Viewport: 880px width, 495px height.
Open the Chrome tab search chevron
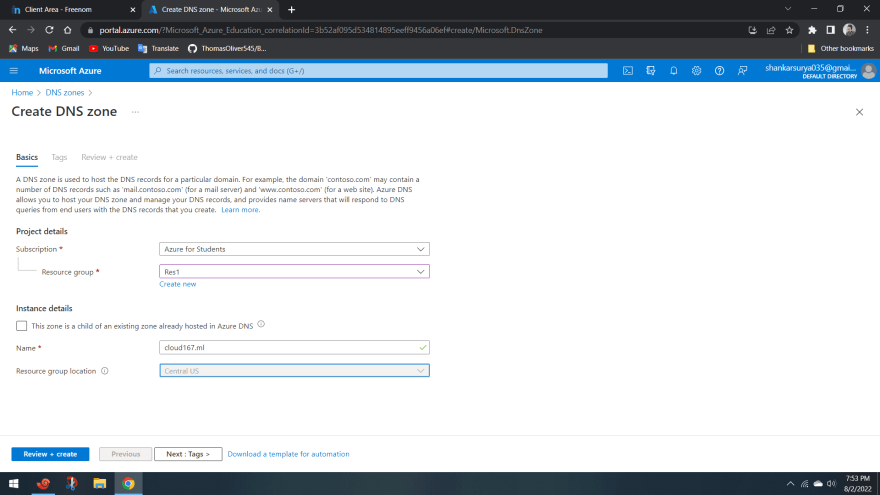[x=788, y=9]
